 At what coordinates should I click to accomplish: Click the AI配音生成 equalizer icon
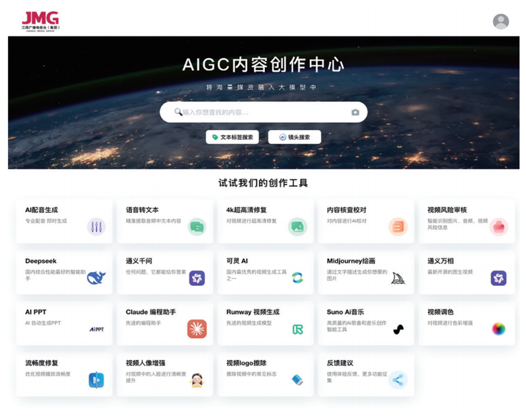97,227
